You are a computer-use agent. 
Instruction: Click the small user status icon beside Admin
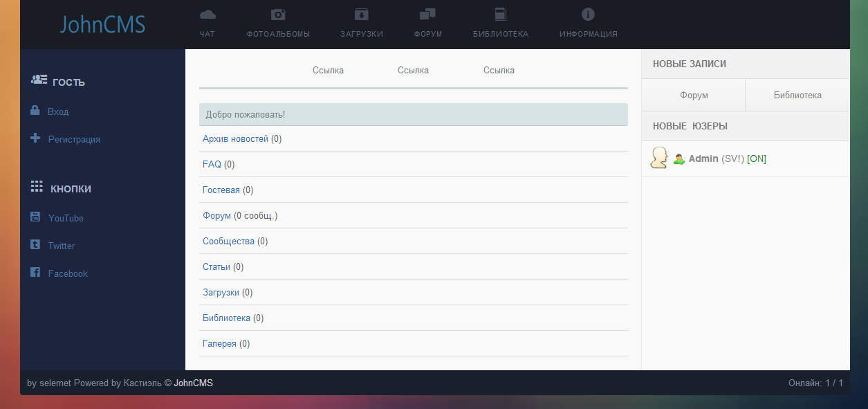(x=679, y=158)
